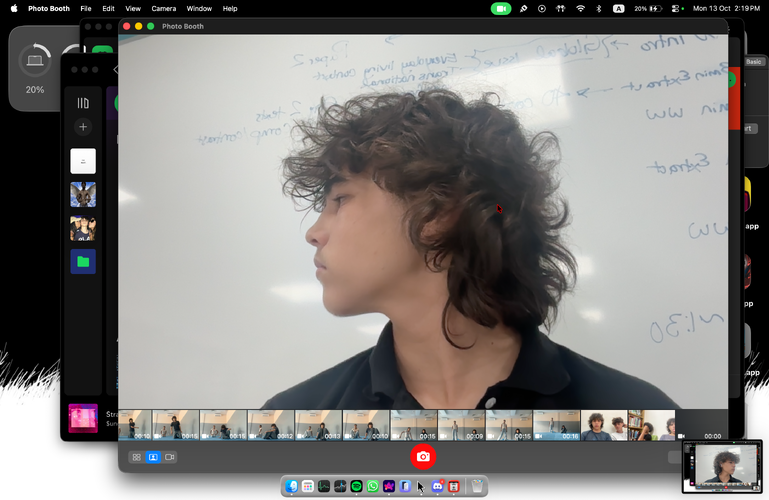
Task: Open the 00:13 video clip thumbnail
Action: (x=318, y=425)
